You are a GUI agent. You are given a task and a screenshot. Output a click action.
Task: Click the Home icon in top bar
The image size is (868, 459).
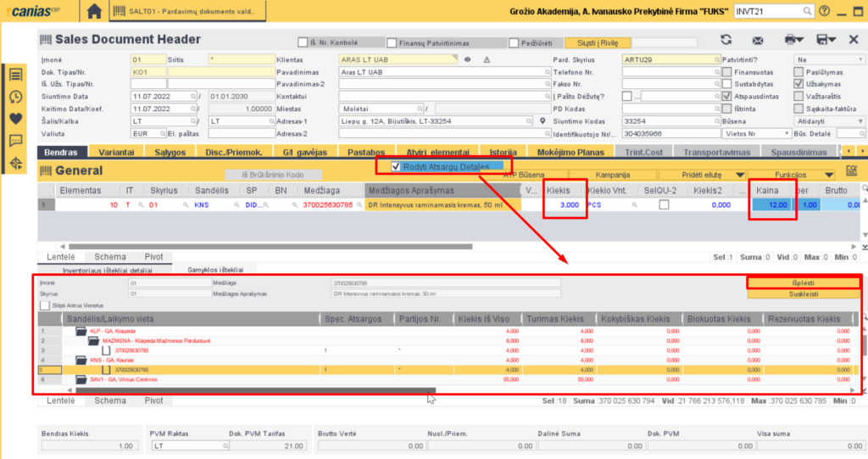coord(94,11)
